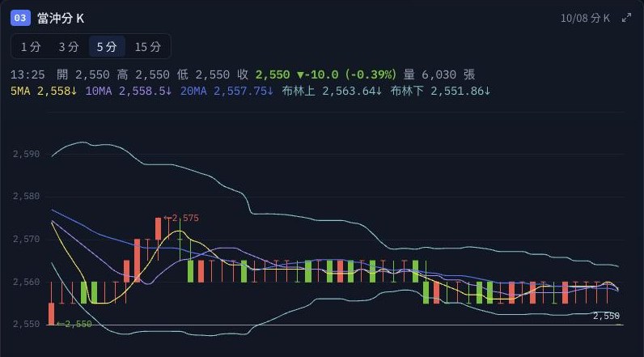The height and width of the screenshot is (357, 644).
Task: Click the ←2,550 low price marker
Action: point(74,324)
